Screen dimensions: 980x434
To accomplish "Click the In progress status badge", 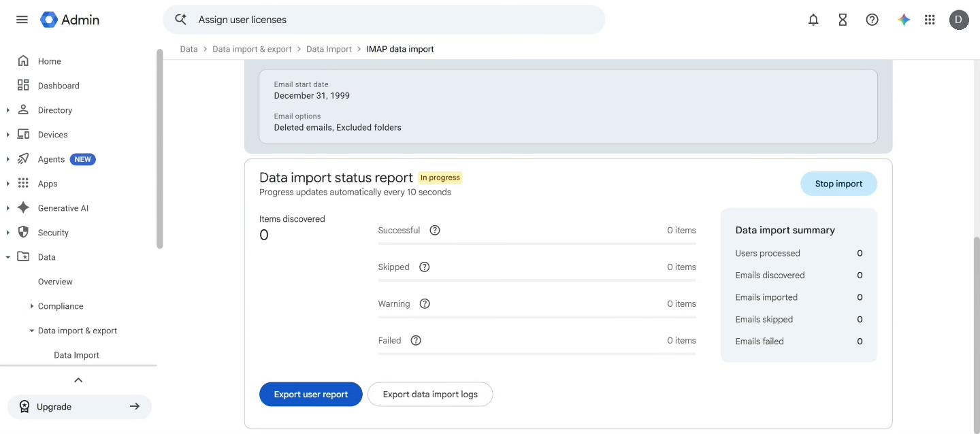I will coord(440,178).
